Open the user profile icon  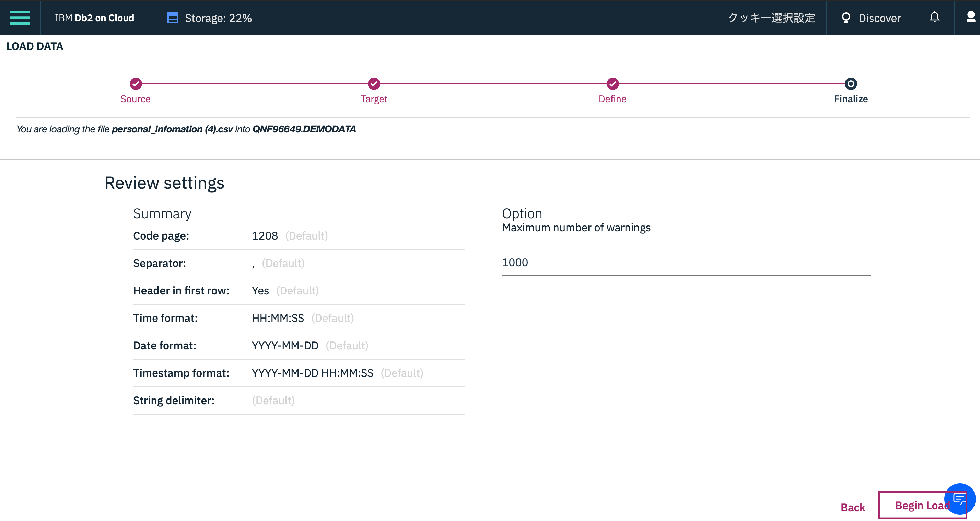click(x=970, y=17)
